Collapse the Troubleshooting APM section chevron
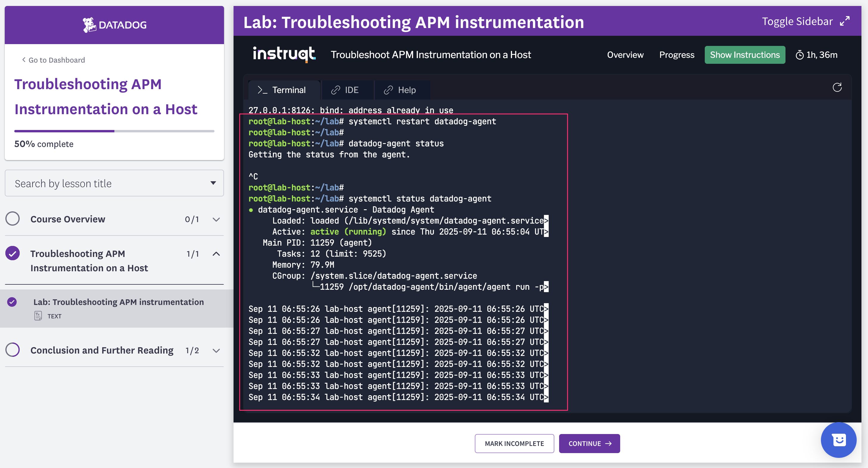 pos(216,254)
